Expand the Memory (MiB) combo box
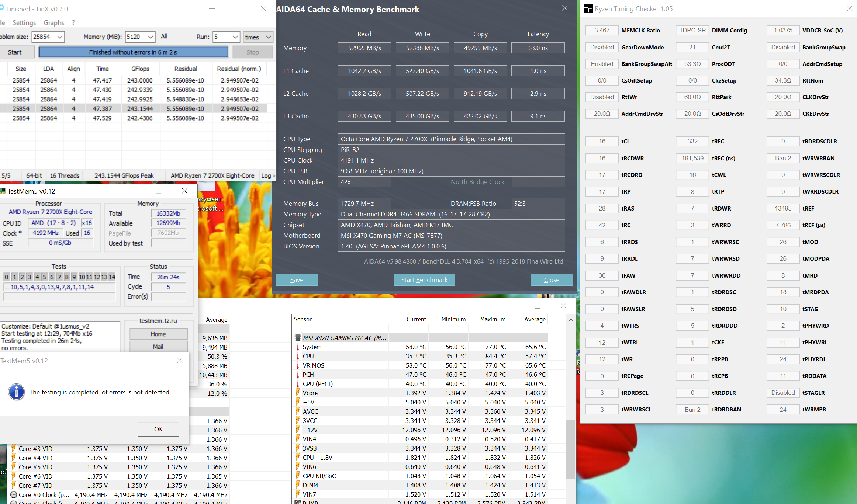Image resolution: width=857 pixels, height=504 pixels. (150, 37)
